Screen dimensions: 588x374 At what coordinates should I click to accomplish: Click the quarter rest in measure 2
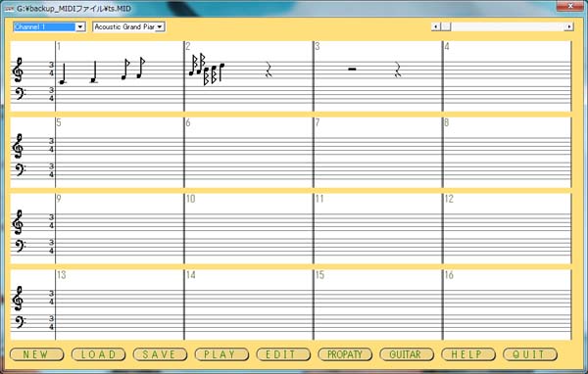click(269, 70)
